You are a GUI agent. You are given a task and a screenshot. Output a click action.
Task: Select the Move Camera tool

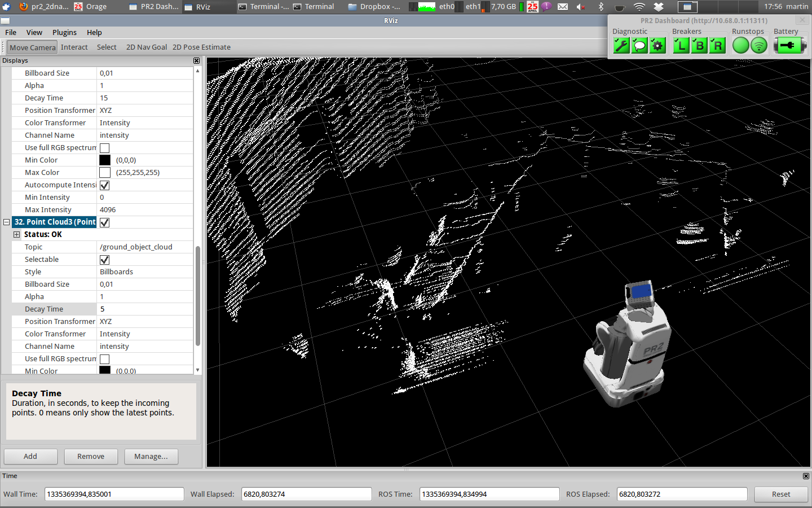(32, 47)
